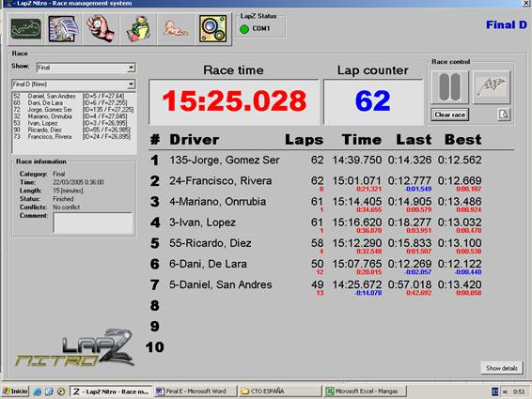Viewport: 532px width, 399px height.
Task: Click the stopwatch-in-hand toolbar icon
Action: (101, 29)
